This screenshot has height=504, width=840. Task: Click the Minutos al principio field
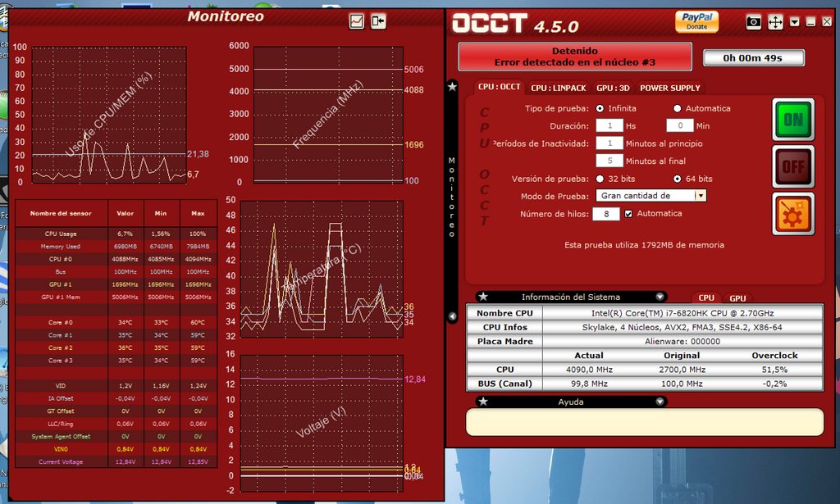pos(609,143)
